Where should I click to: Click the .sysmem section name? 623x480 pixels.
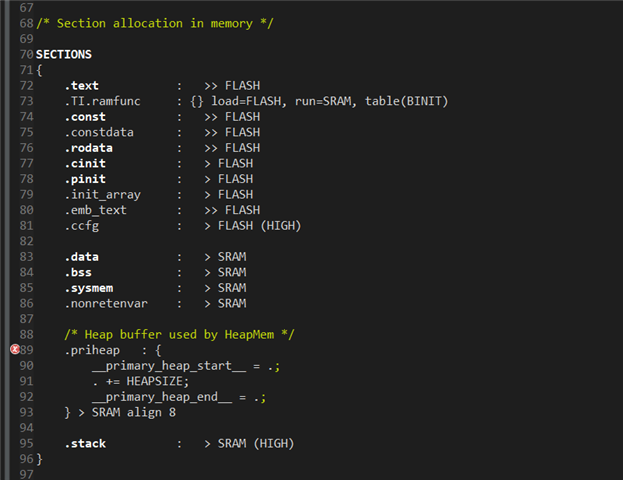(x=89, y=288)
